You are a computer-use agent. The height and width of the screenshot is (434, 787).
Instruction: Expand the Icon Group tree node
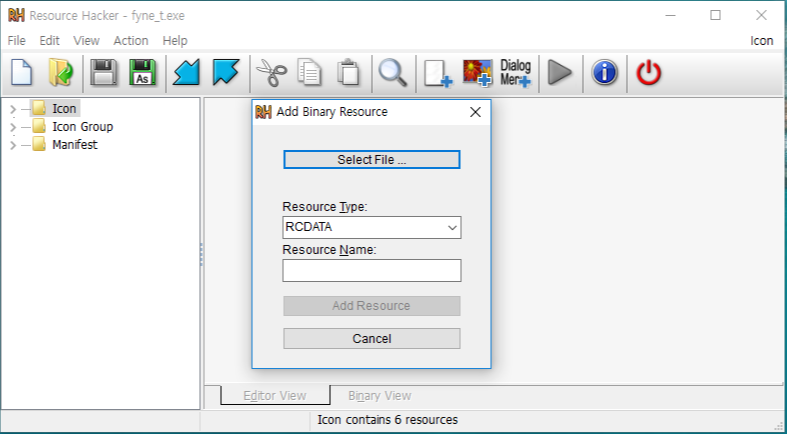pyautogui.click(x=13, y=127)
